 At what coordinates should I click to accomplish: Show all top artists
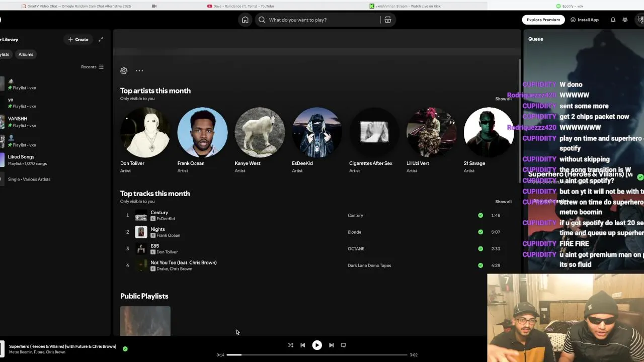tap(503, 99)
